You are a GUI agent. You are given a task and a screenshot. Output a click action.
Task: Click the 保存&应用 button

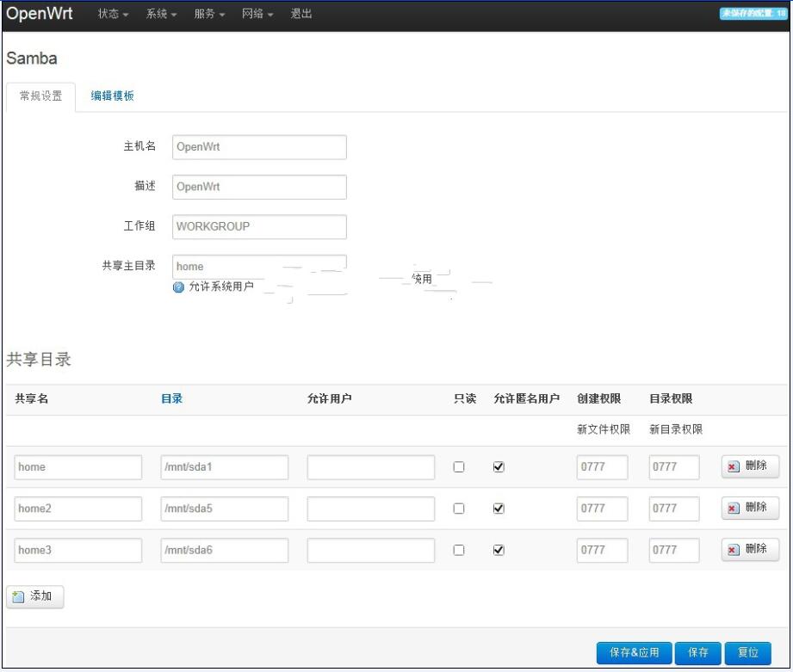coord(634,653)
